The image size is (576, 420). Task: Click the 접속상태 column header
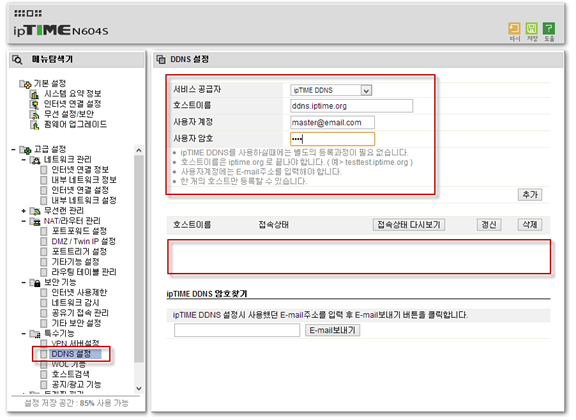274,225
